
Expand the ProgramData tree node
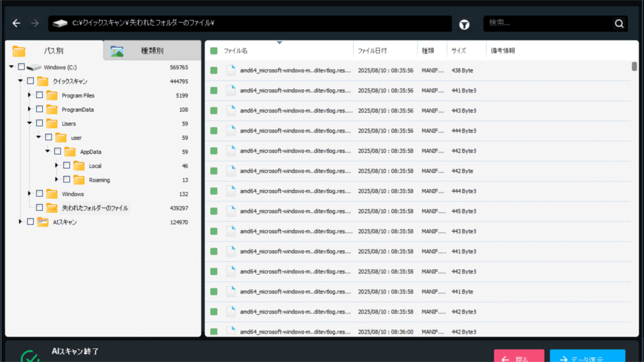pos(29,109)
